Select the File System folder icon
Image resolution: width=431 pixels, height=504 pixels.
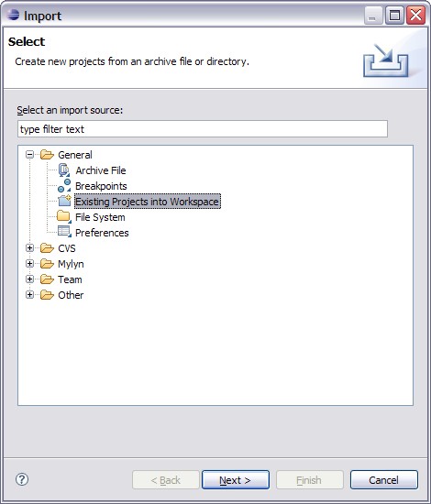pos(64,216)
